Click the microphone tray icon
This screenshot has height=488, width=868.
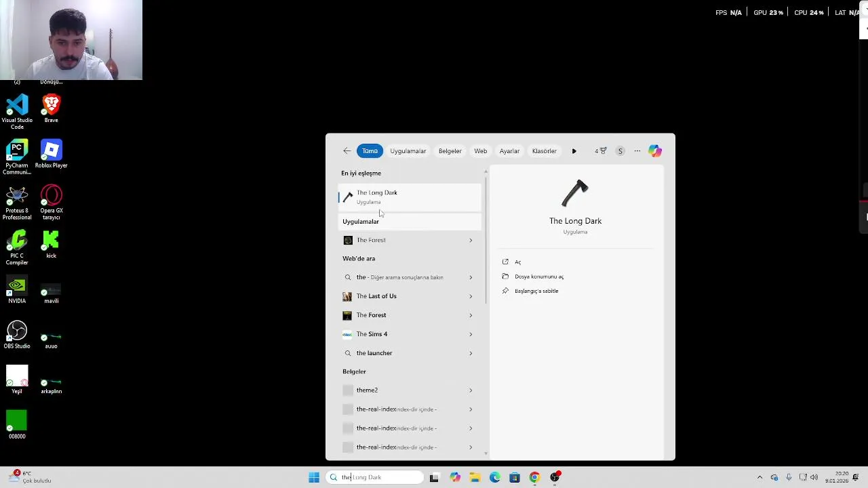(787, 477)
